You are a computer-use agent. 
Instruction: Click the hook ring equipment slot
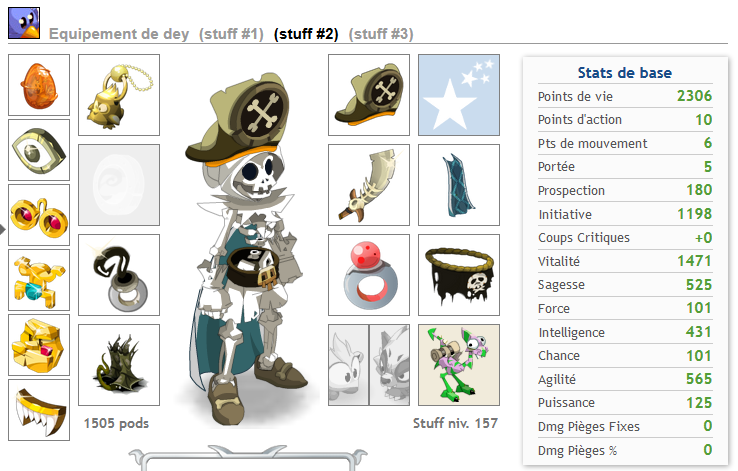119,275
